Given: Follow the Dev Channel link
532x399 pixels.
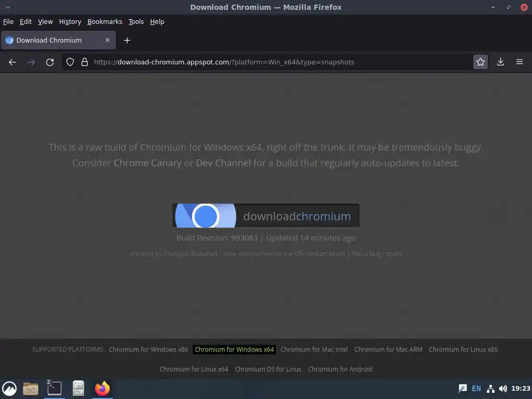Looking at the screenshot, I should coord(223,163).
